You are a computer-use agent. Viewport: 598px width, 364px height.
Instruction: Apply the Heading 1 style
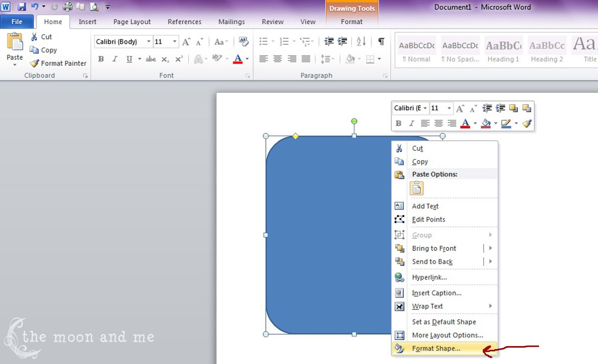click(x=503, y=50)
